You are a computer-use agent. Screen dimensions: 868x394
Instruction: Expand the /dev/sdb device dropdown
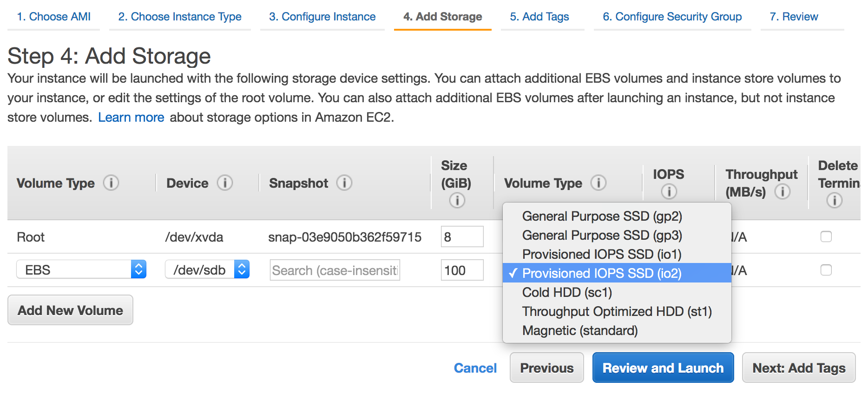point(207,269)
